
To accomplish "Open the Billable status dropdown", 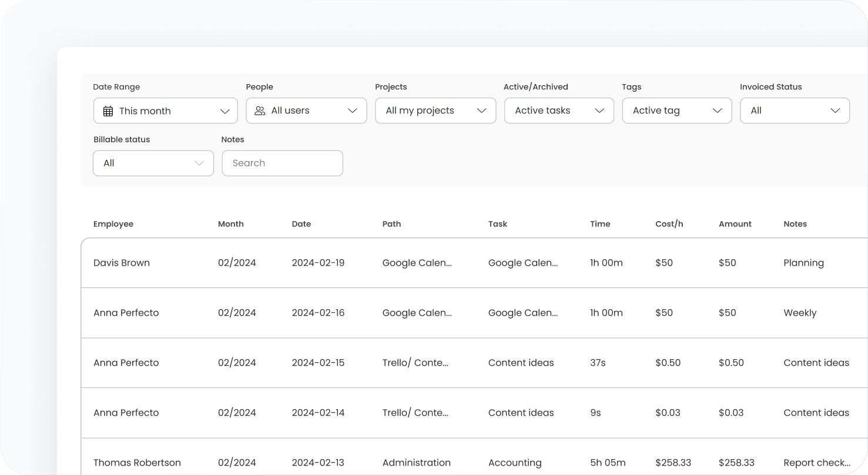I will [x=153, y=163].
